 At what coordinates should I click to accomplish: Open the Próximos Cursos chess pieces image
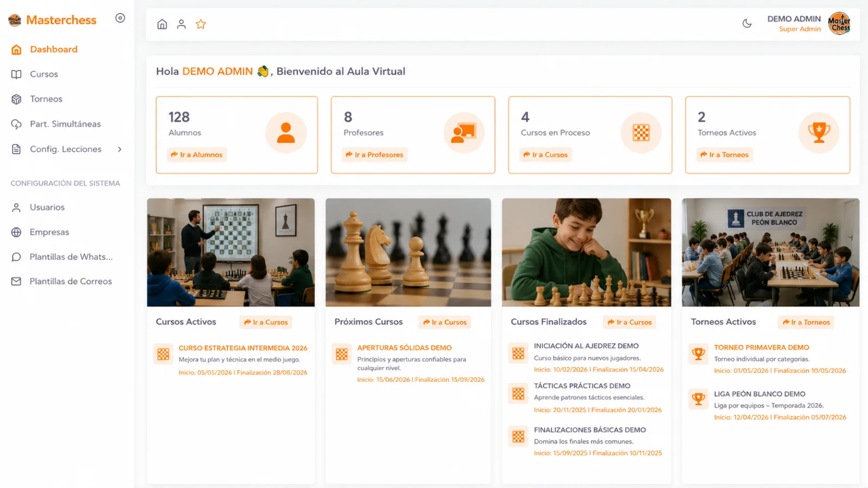pos(408,252)
